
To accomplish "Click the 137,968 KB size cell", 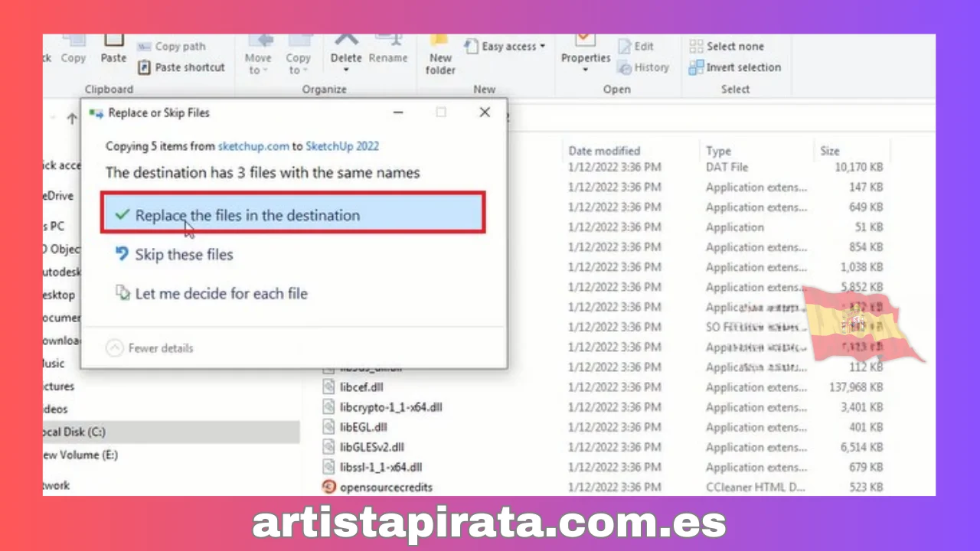I will pos(856,387).
